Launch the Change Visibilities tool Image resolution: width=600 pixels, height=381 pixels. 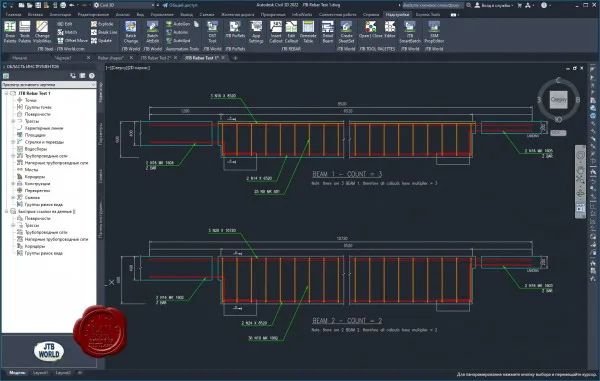tap(42, 32)
